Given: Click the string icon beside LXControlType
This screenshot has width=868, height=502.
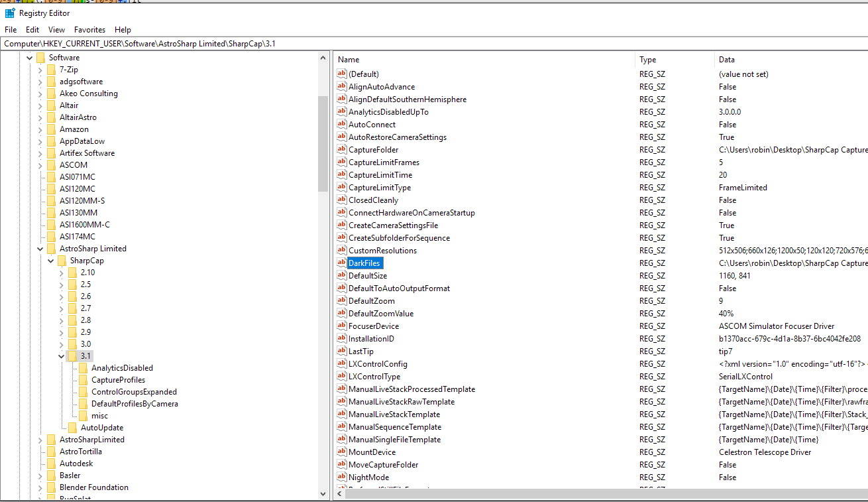Looking at the screenshot, I should coord(342,377).
